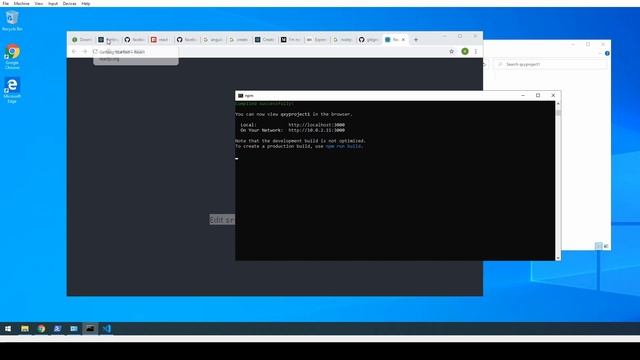Screen dimensions: 640x360
Task: Open the Input menu
Action: 53,3
